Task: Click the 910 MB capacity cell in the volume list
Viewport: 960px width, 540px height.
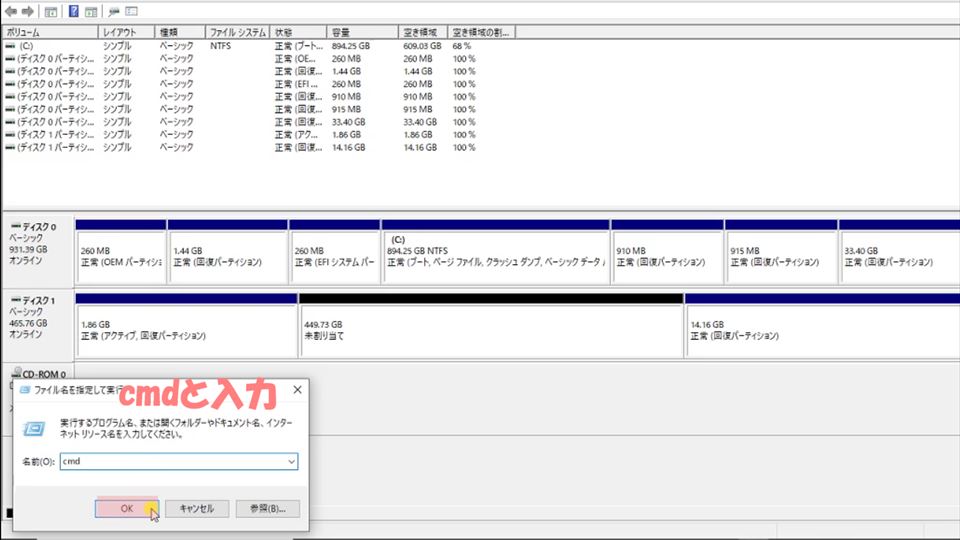Action: [346, 97]
